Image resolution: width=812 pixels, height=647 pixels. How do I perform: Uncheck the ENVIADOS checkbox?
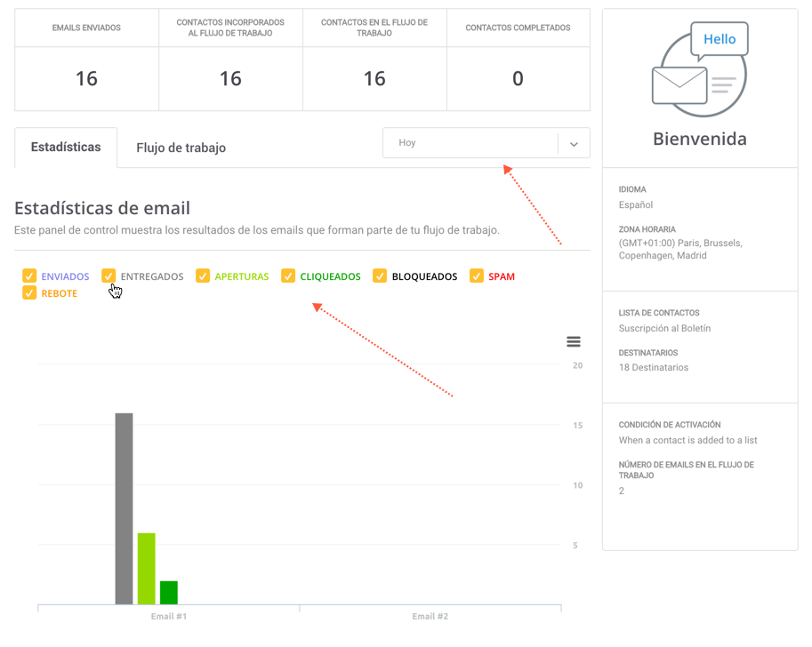(x=29, y=276)
